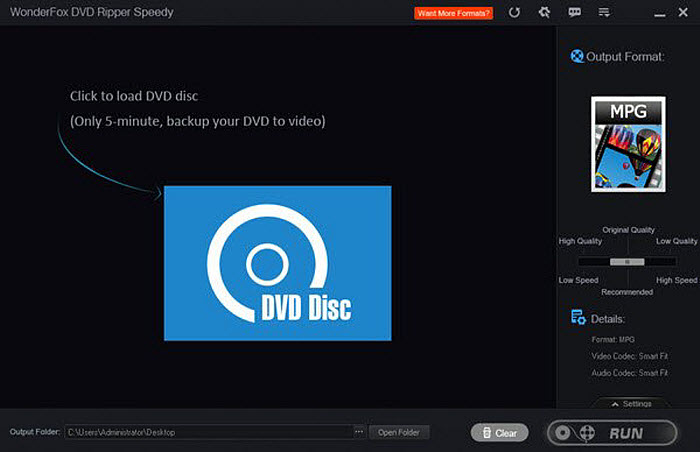Click the refresh/update arrow icon in title bar
Image resolution: width=700 pixels, height=452 pixels.
514,13
